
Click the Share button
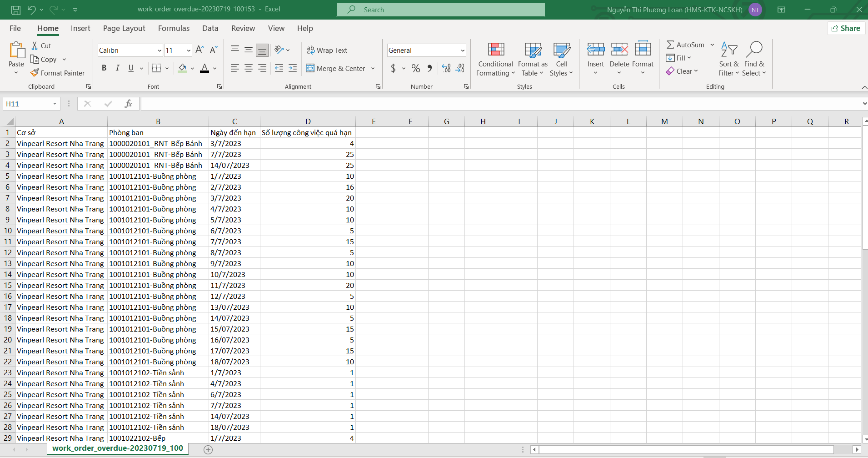[846, 28]
